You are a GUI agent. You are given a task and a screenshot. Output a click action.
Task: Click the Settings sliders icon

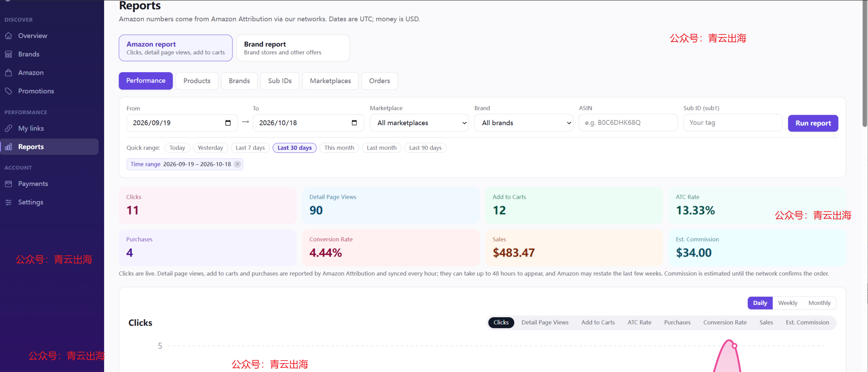point(9,203)
